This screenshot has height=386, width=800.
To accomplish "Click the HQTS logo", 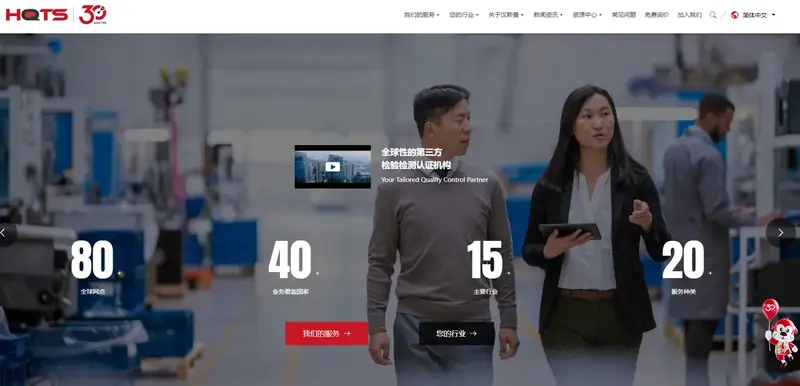I will point(36,15).
